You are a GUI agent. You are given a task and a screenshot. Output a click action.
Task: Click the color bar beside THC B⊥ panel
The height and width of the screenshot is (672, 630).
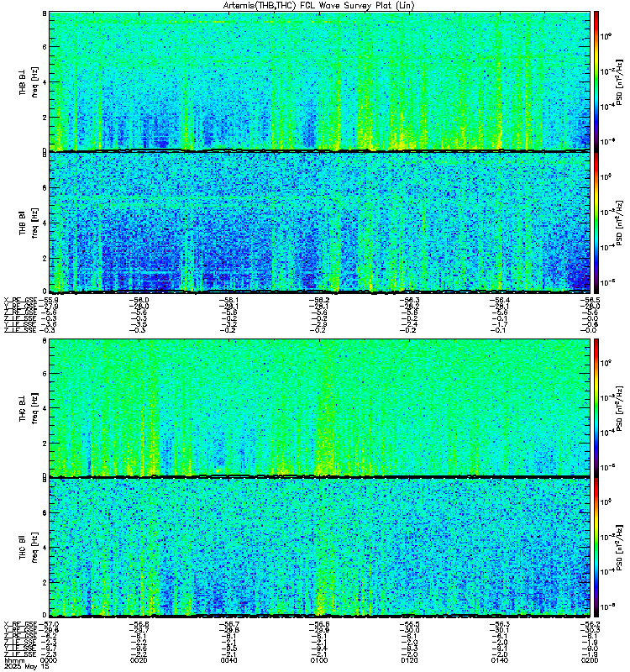coord(596,407)
